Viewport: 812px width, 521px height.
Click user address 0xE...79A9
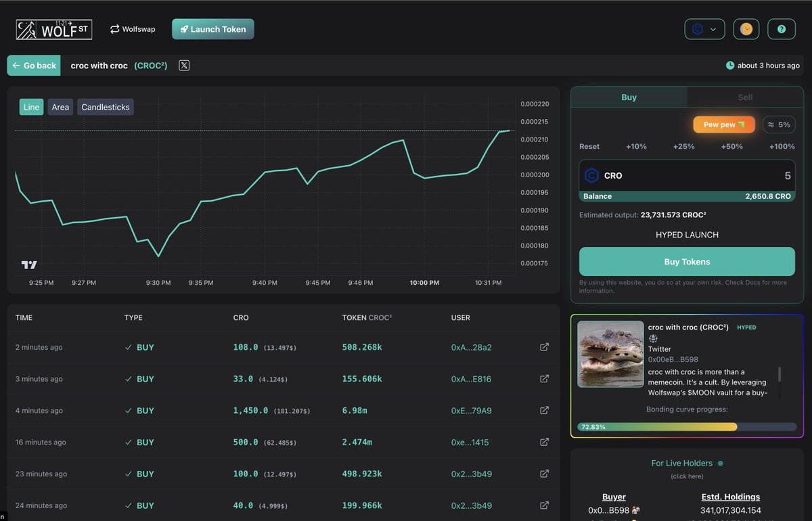click(x=472, y=411)
